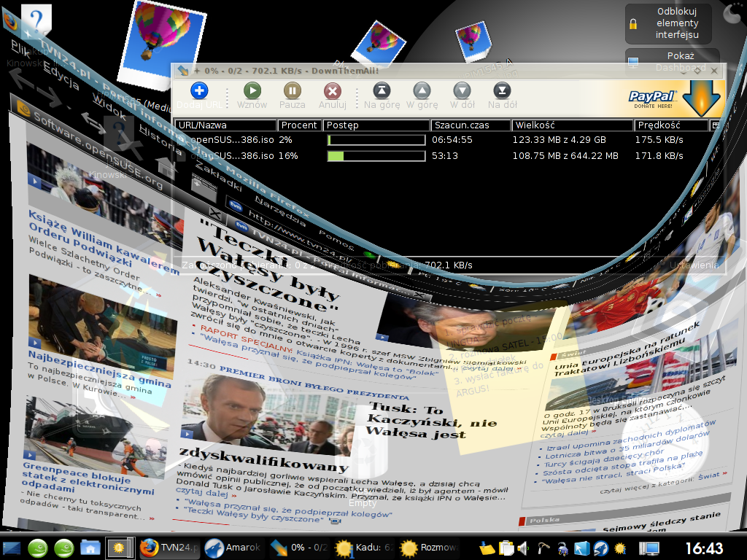Click RAPORT SPECJALNY link on TVN24

[x=246, y=338]
